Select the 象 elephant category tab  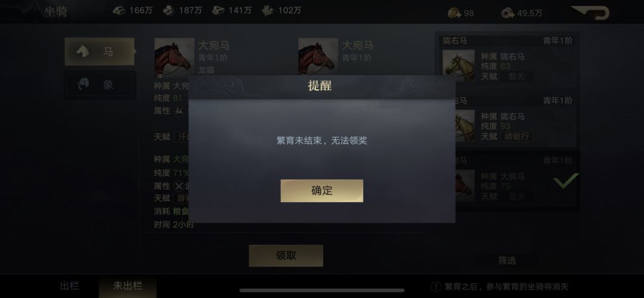tap(100, 85)
